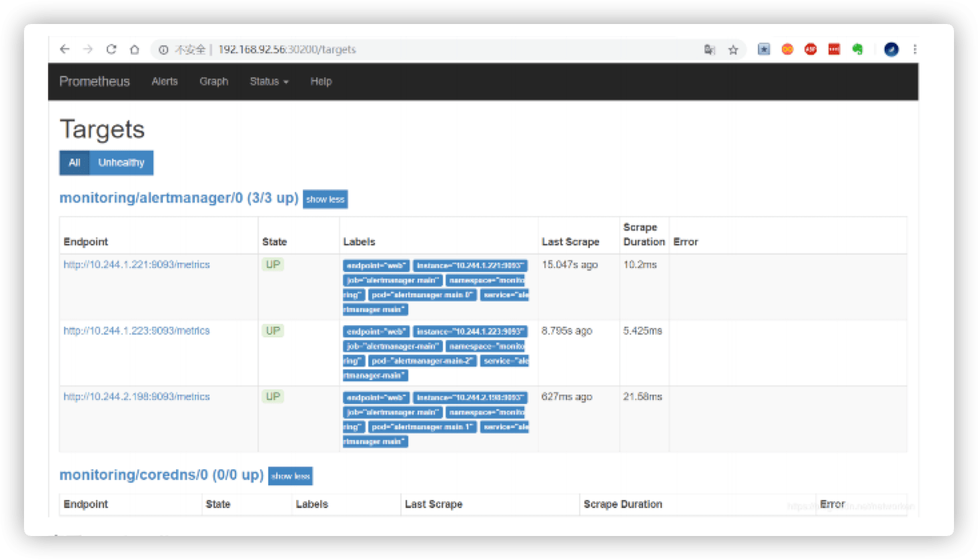Click the browser forward arrow
978x560 pixels.
pos(88,49)
